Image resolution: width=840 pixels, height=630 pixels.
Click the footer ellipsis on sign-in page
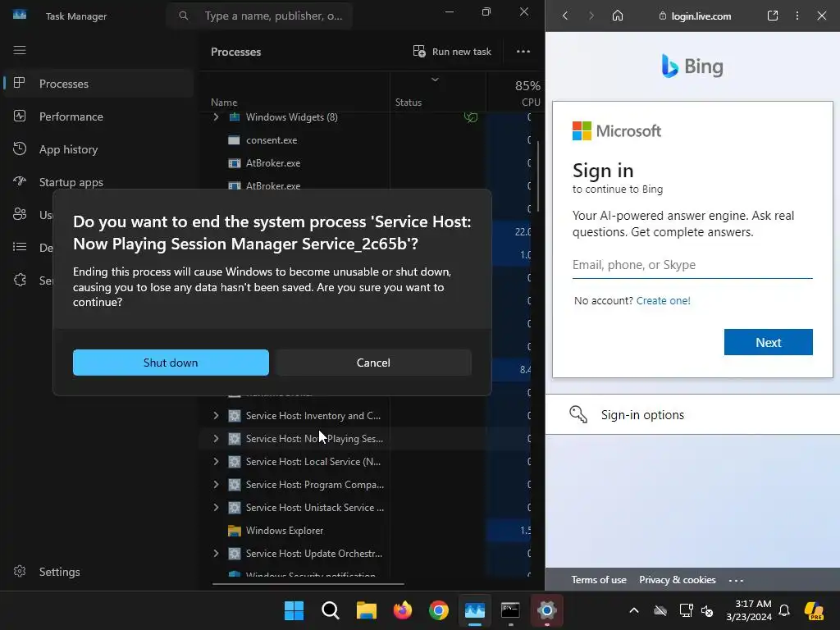click(x=736, y=580)
